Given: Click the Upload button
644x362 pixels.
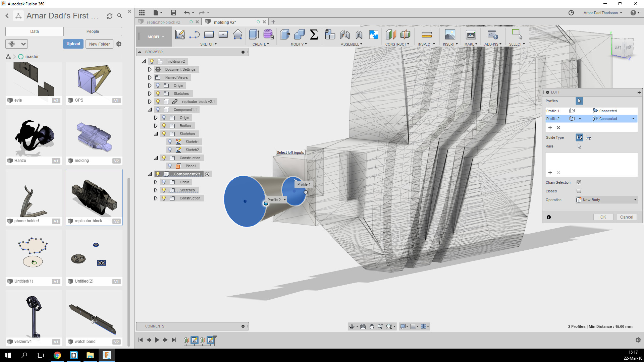Looking at the screenshot, I should point(73,44).
